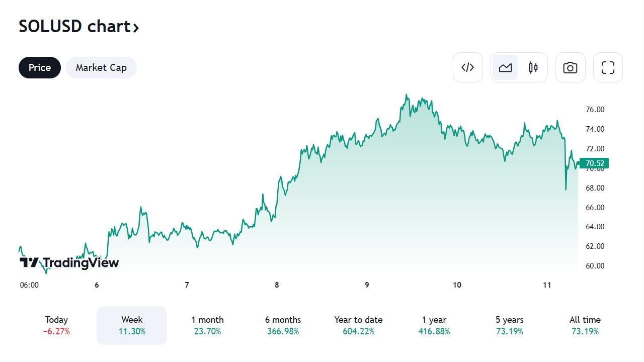Viewport: 644px width, 362px height.
Task: Choose the 1 year range
Action: coord(434,325)
